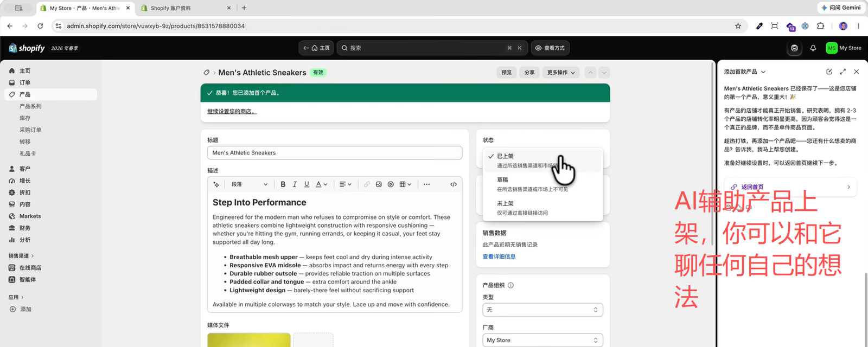Reload the page in Chrome
This screenshot has height=347, width=868.
tap(40, 26)
